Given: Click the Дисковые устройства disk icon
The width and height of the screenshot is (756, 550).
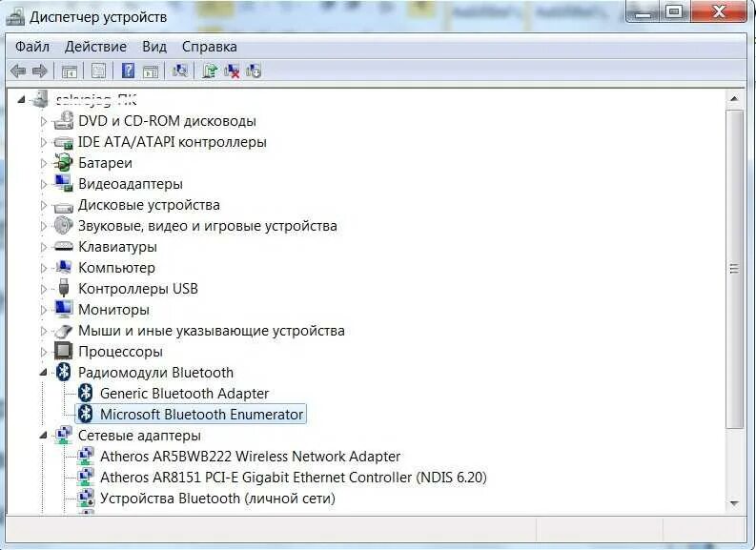Looking at the screenshot, I should tap(63, 206).
